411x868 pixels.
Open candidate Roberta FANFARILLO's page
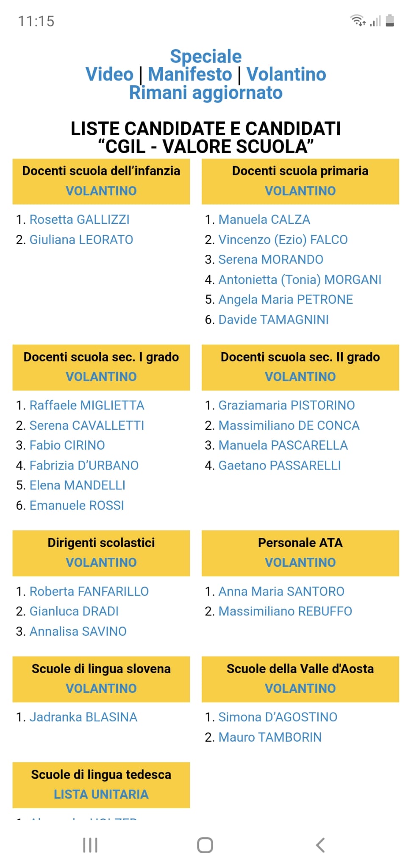pos(89,591)
